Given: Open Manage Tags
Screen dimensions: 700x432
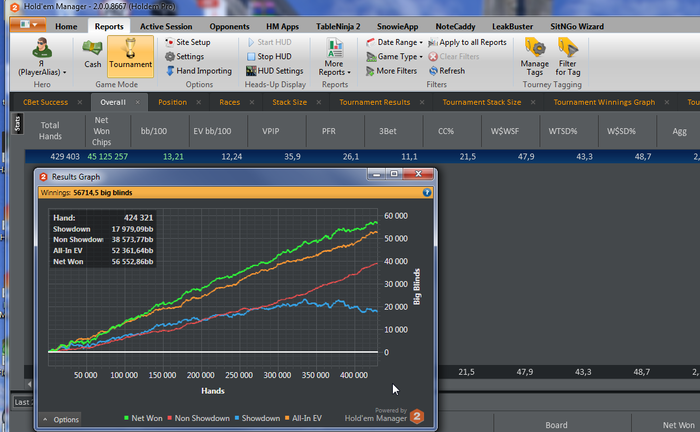Looking at the screenshot, I should tap(534, 57).
